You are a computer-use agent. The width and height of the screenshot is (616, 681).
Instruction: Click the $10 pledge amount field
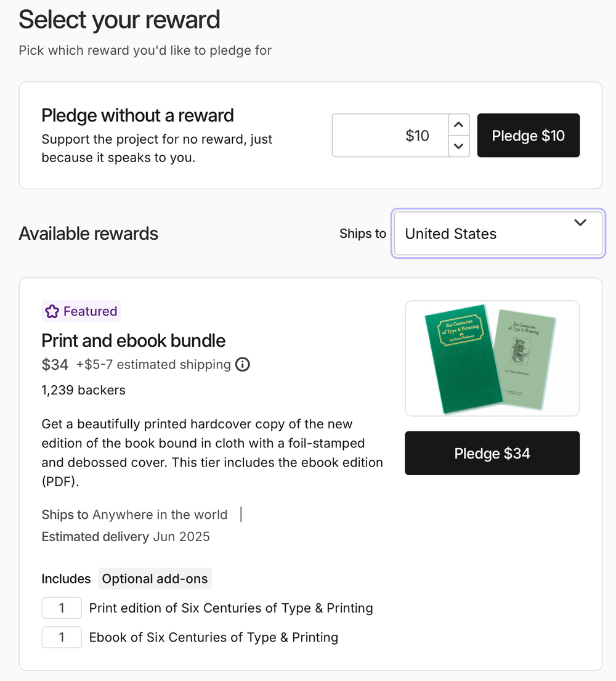[x=391, y=136]
